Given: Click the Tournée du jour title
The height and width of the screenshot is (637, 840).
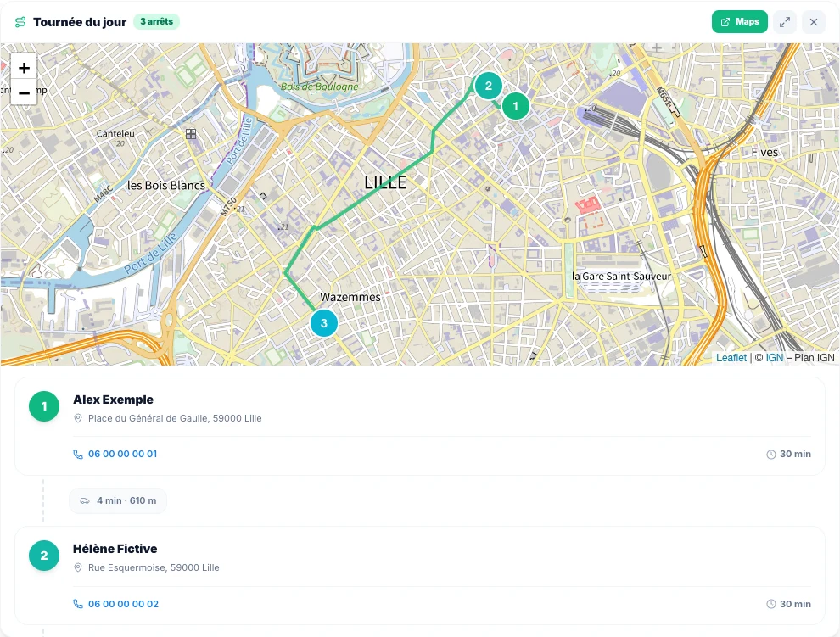Looking at the screenshot, I should click(x=80, y=22).
